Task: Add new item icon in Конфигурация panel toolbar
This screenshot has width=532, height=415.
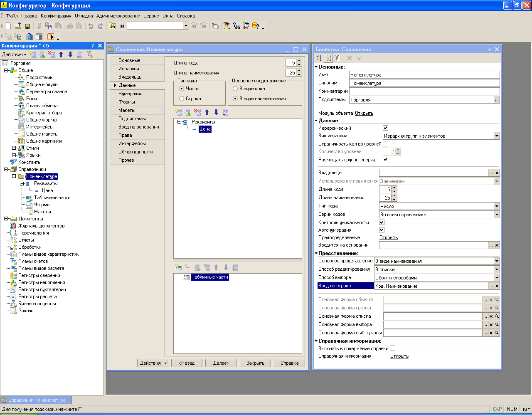Action: click(x=32, y=54)
